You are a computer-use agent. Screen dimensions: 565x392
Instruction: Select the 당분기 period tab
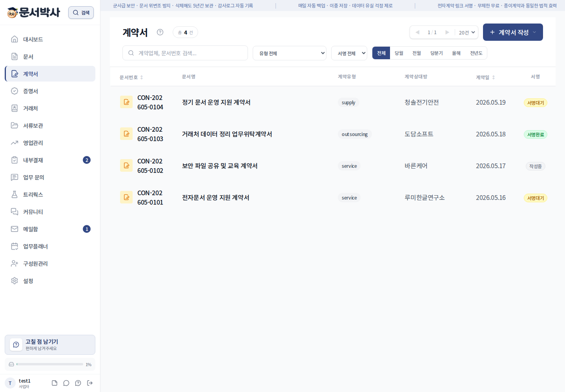coord(437,53)
